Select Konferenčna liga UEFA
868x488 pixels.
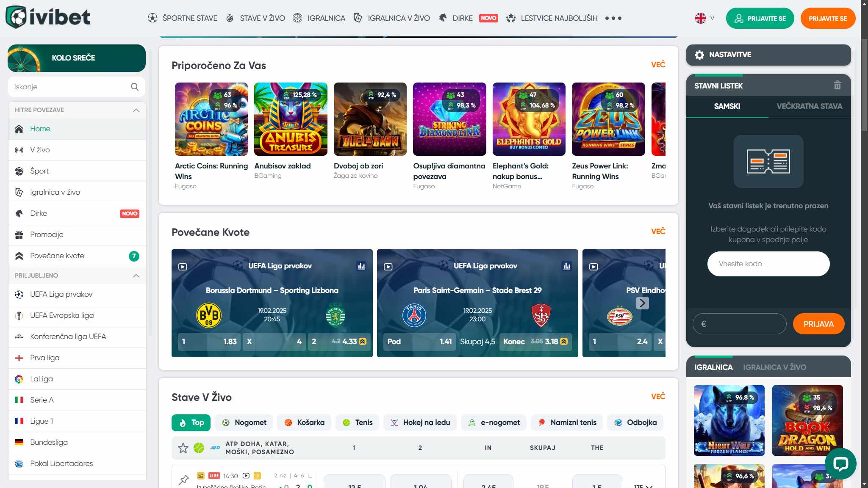pyautogui.click(x=77, y=337)
